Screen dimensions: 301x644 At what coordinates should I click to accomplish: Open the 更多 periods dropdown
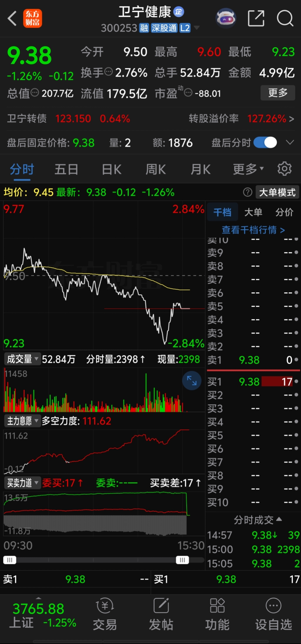coord(248,169)
